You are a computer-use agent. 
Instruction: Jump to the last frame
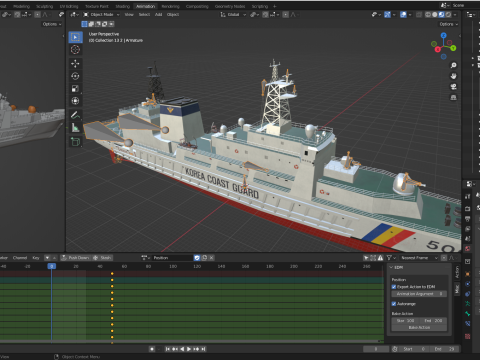point(203,349)
